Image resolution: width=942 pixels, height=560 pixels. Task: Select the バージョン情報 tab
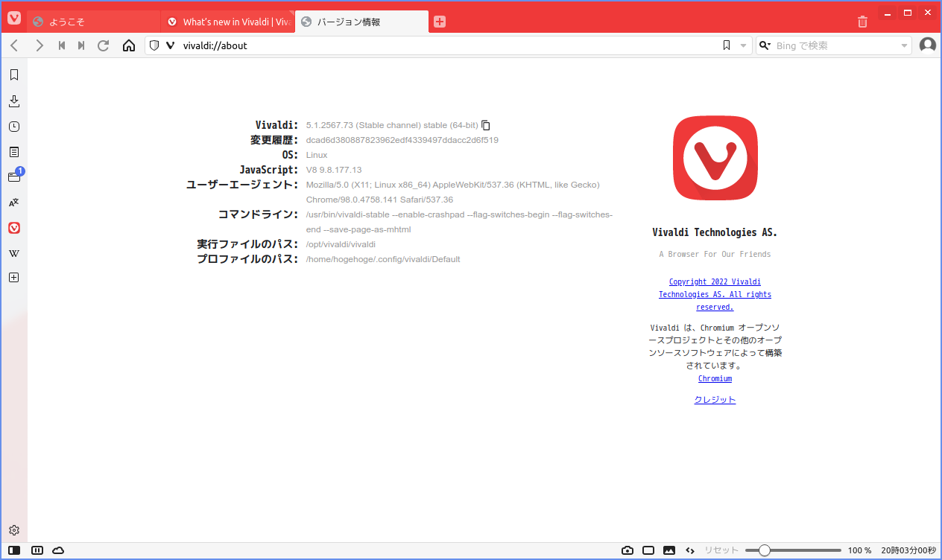362,22
